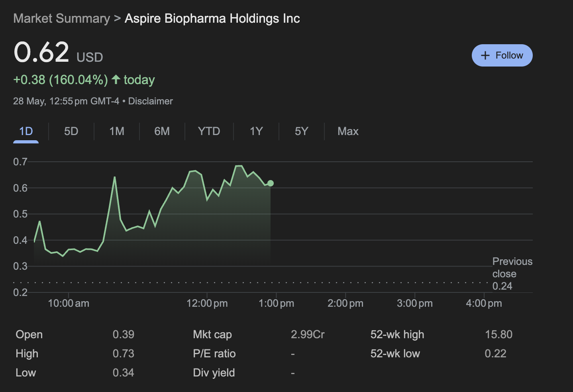Select the Max chart range tab
Image resolution: width=573 pixels, height=392 pixels.
(348, 131)
